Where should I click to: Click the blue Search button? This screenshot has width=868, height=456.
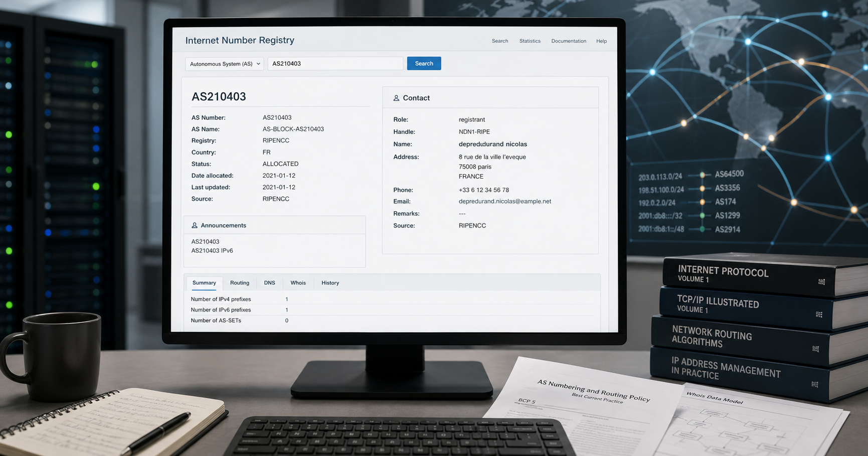pyautogui.click(x=424, y=63)
